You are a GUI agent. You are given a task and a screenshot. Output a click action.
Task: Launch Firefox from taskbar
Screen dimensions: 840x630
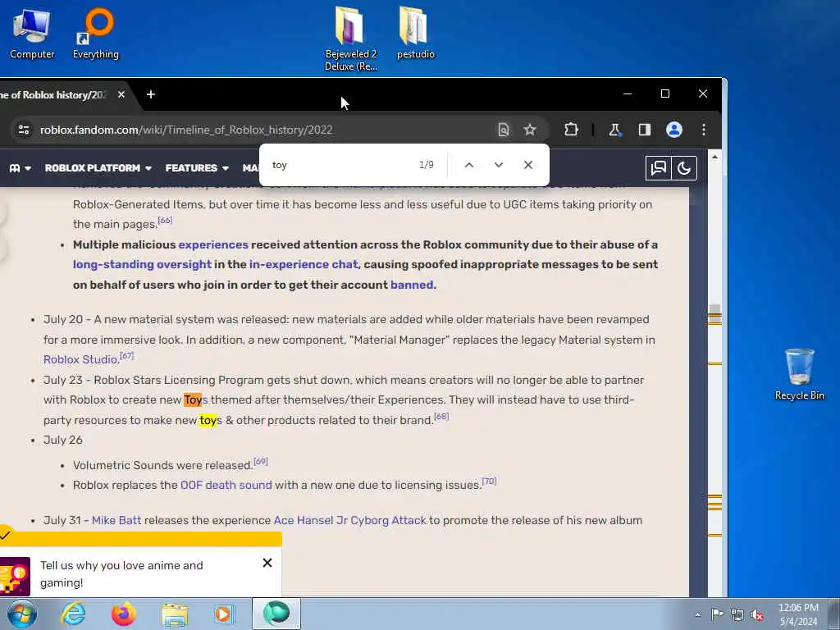(124, 614)
